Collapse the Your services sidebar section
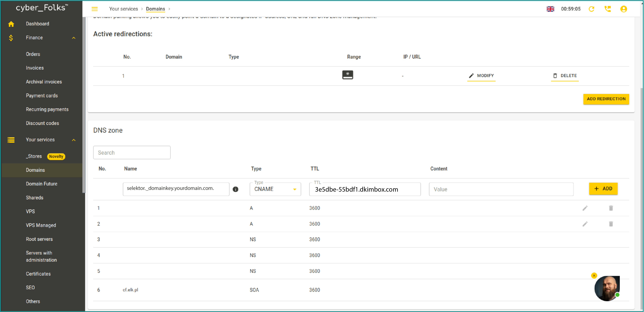 pyautogui.click(x=73, y=140)
